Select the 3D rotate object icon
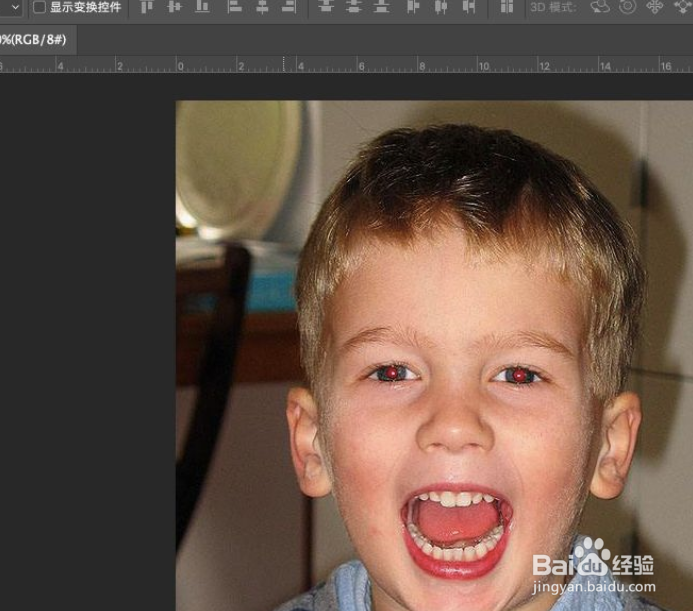The width and height of the screenshot is (693, 611). pos(600,6)
